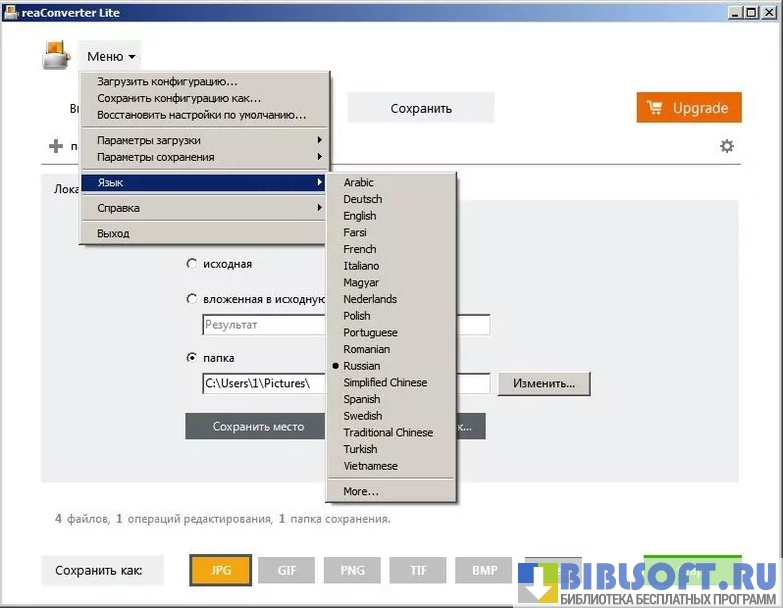Image resolution: width=783 pixels, height=608 pixels.
Task: Choose 'Выход' to exit the program
Action: pos(113,233)
